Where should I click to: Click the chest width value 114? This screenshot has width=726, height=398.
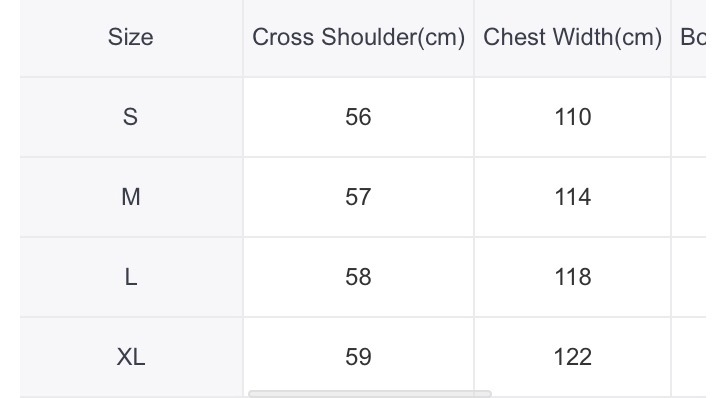[573, 197]
